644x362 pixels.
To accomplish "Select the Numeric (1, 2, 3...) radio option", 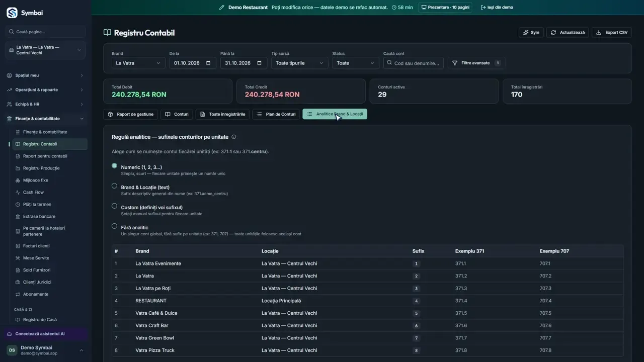I will click(x=115, y=166).
